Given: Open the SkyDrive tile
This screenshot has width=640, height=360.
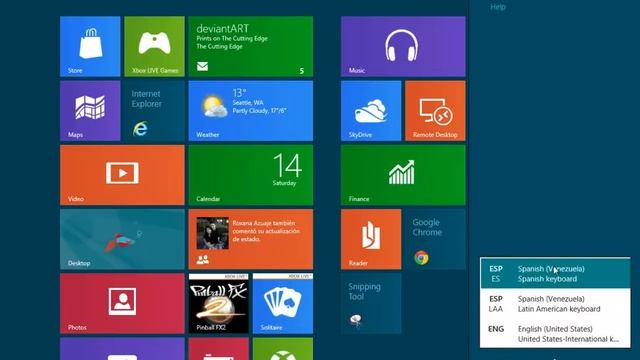Looking at the screenshot, I should point(371,111).
